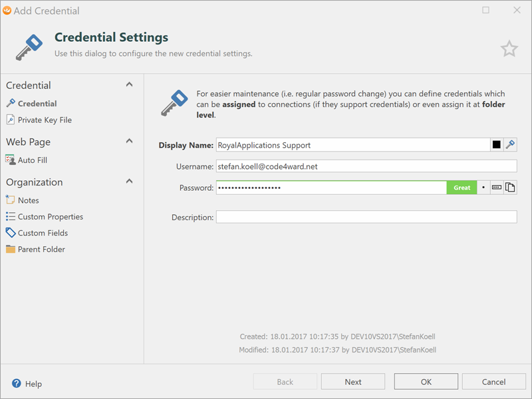Collapse the Credential section
Screen dimensions: 532x399
tap(129, 85)
